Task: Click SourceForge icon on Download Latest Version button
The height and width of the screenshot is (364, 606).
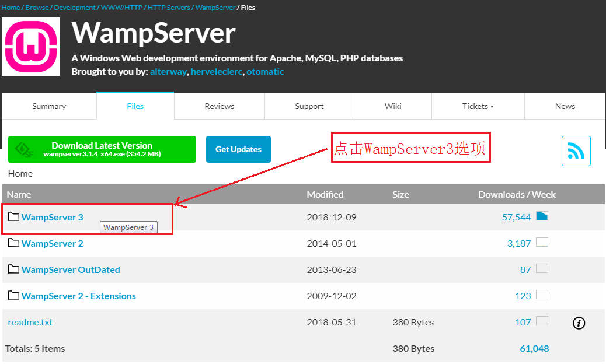Action: 23,150
